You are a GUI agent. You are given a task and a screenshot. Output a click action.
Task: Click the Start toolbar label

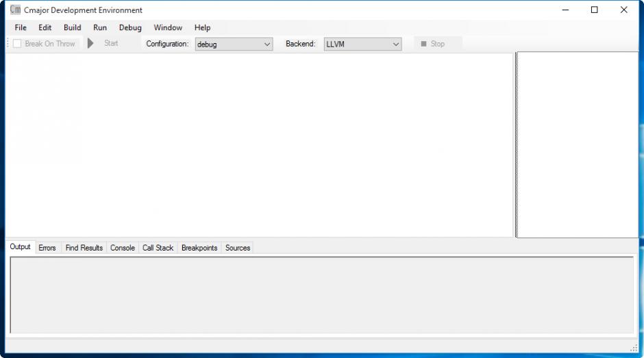pyautogui.click(x=111, y=43)
